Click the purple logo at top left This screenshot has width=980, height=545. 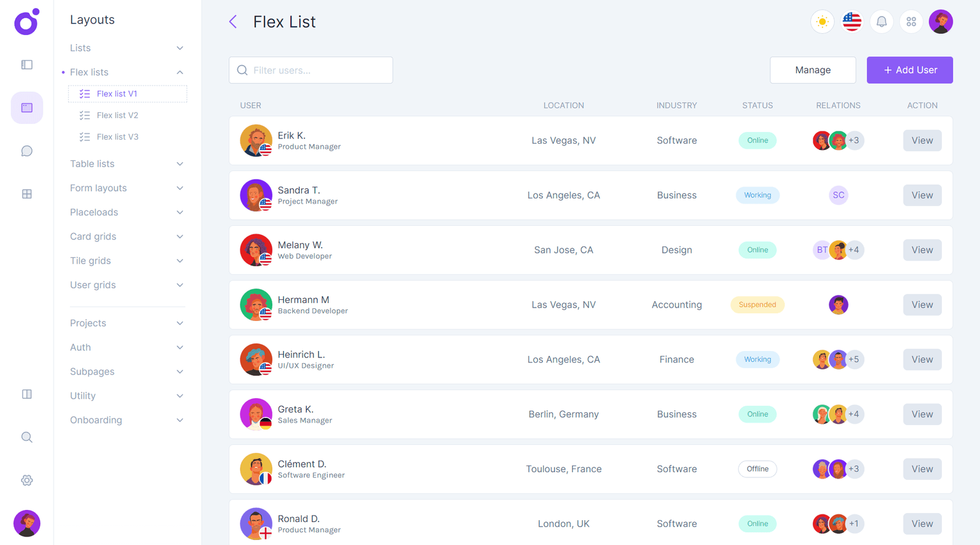[26, 22]
